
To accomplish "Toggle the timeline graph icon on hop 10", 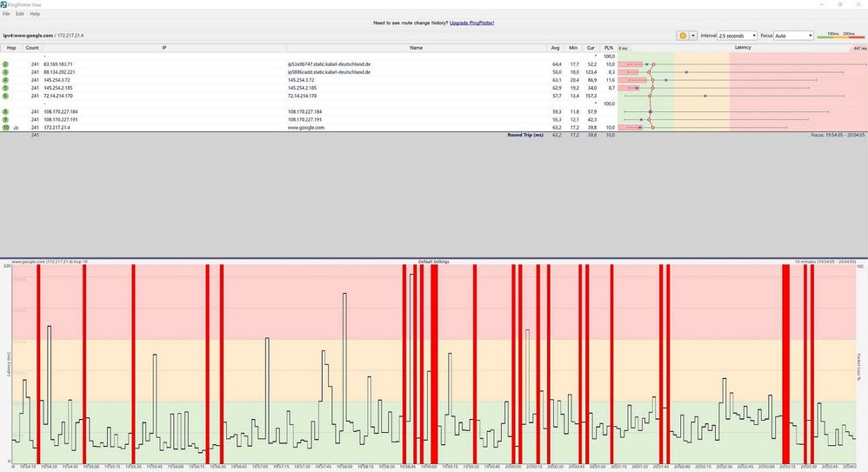I will click(16, 128).
